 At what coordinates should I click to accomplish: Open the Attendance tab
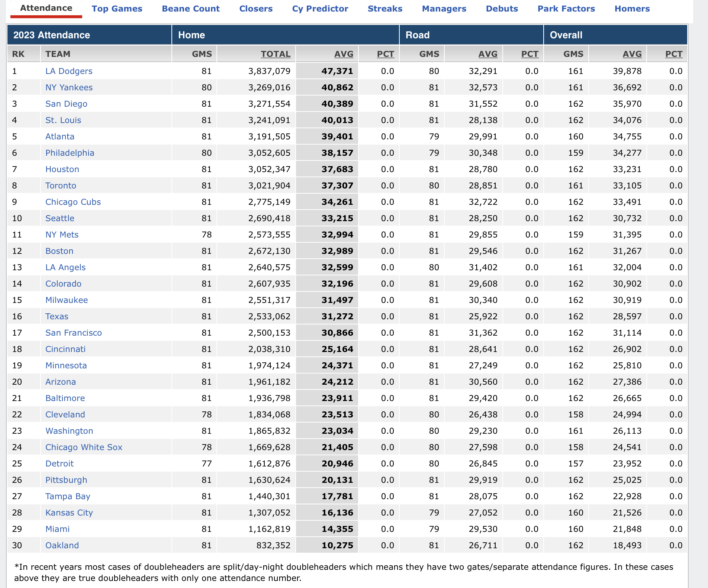(46, 8)
